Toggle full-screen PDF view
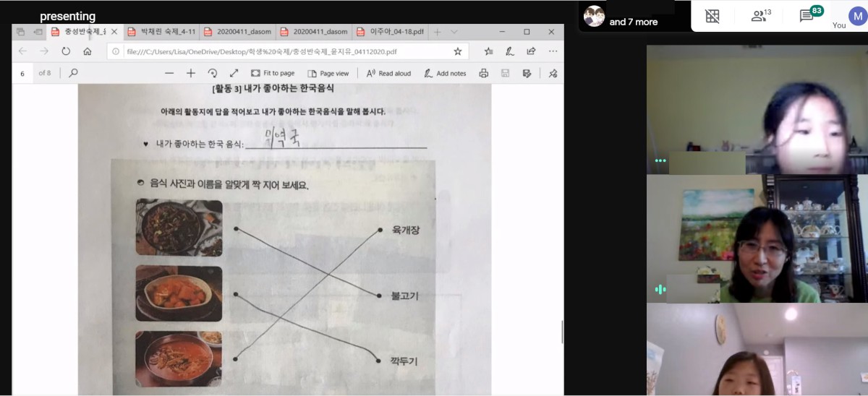 pos(234,73)
